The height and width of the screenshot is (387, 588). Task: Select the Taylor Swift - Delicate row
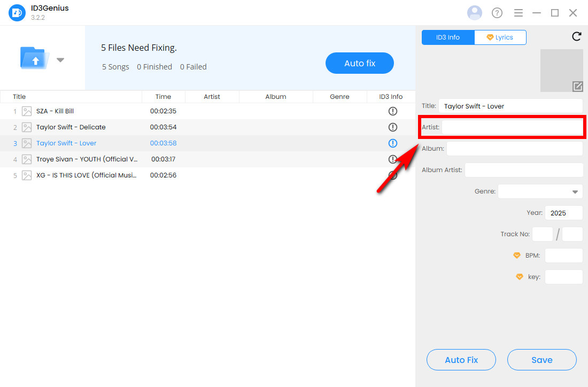(208, 127)
